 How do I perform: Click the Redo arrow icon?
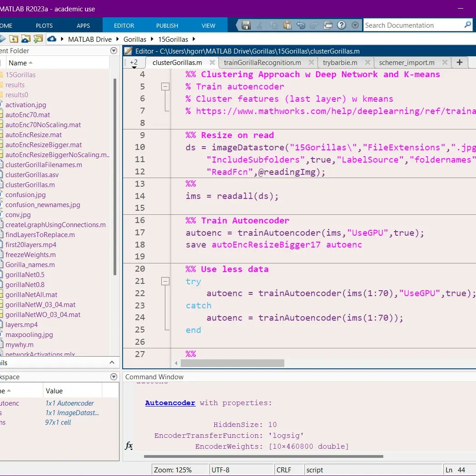[x=314, y=25]
